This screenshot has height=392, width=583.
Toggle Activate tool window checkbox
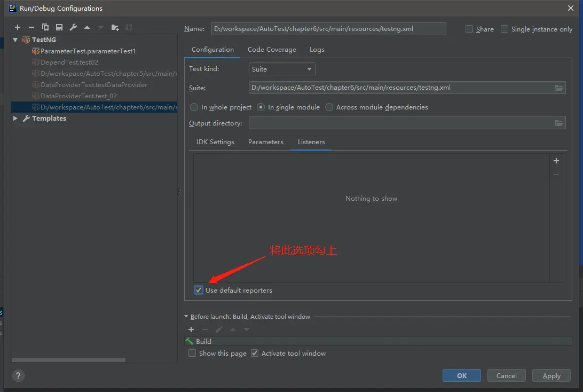(x=255, y=354)
